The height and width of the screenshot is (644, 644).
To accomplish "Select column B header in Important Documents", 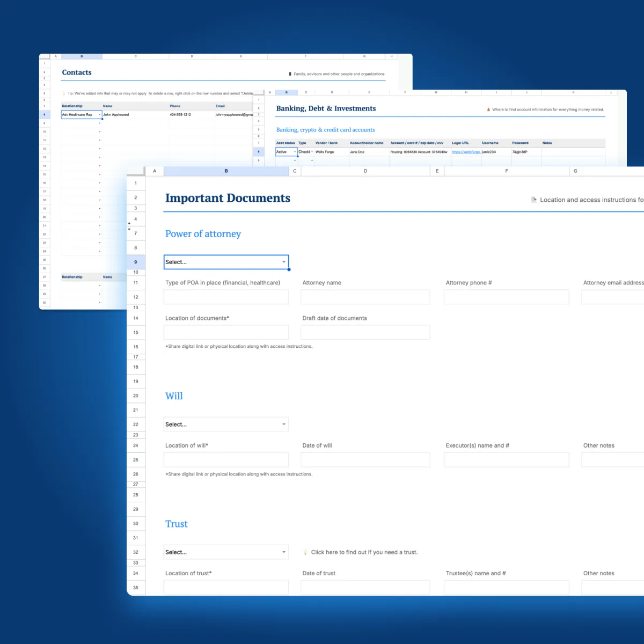I will [226, 171].
